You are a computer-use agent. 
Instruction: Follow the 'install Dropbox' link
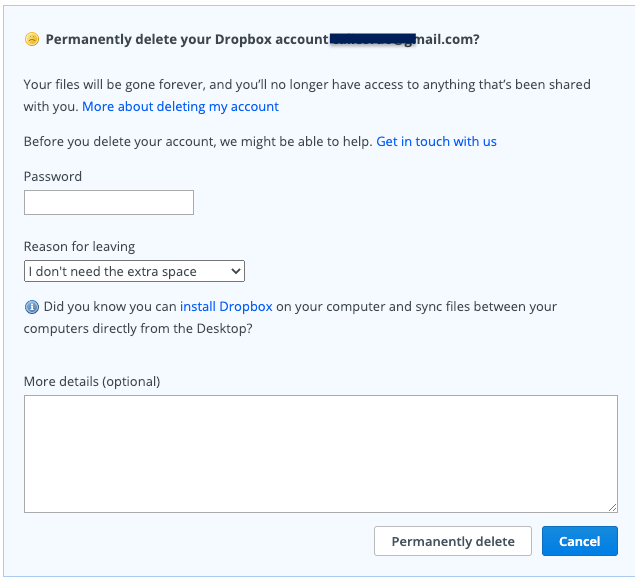(x=226, y=307)
